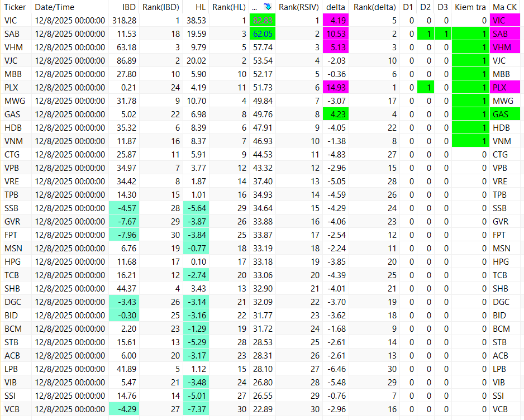Click the green D3 value in SAB row
524x420 pixels.
click(443, 34)
